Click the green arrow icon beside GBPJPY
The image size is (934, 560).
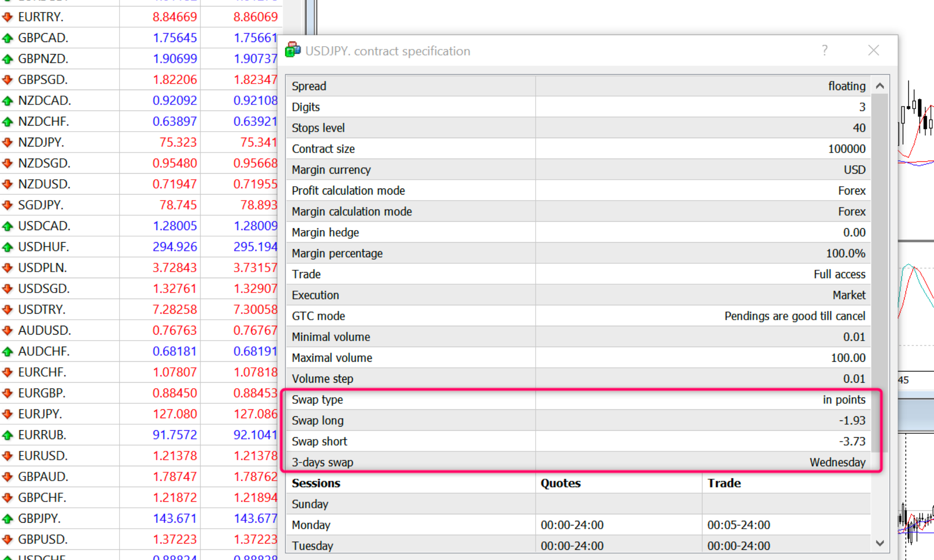pos(7,518)
